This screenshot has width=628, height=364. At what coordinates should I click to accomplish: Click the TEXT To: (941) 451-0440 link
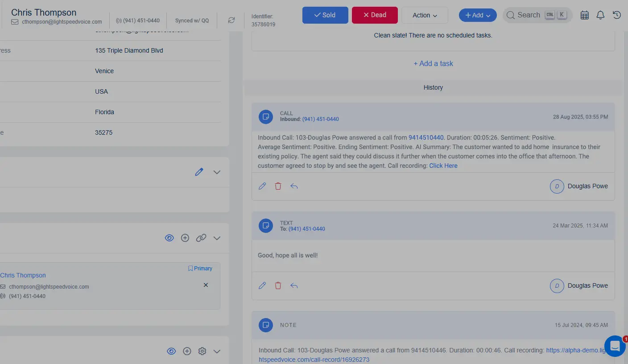point(307,229)
